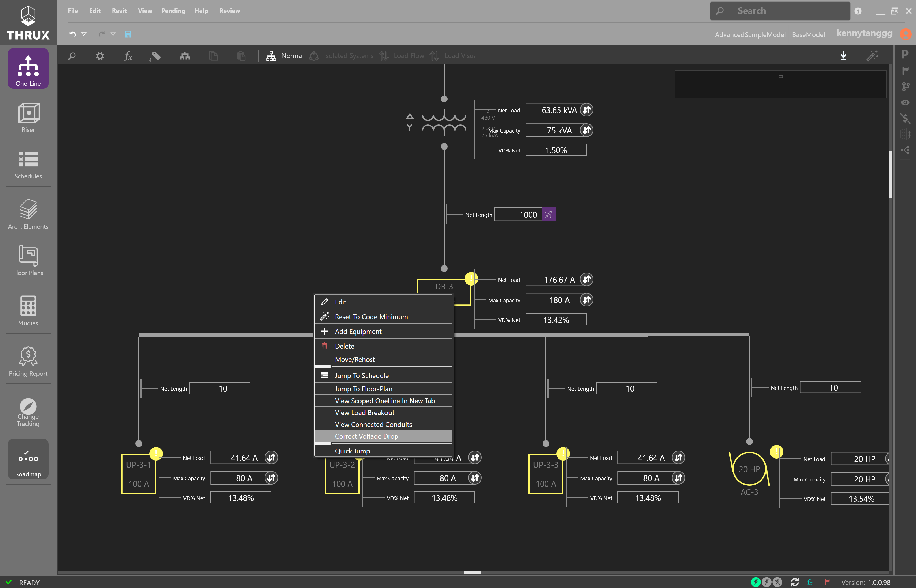Screen dimensions: 916x588
Task: Save the model with the floppy icon
Action: [128, 34]
